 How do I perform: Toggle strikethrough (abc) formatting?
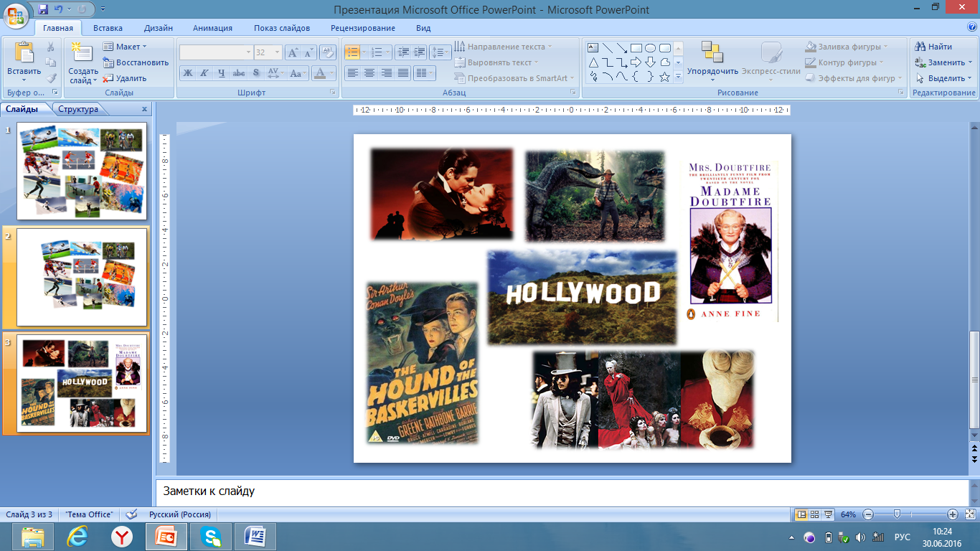click(239, 73)
